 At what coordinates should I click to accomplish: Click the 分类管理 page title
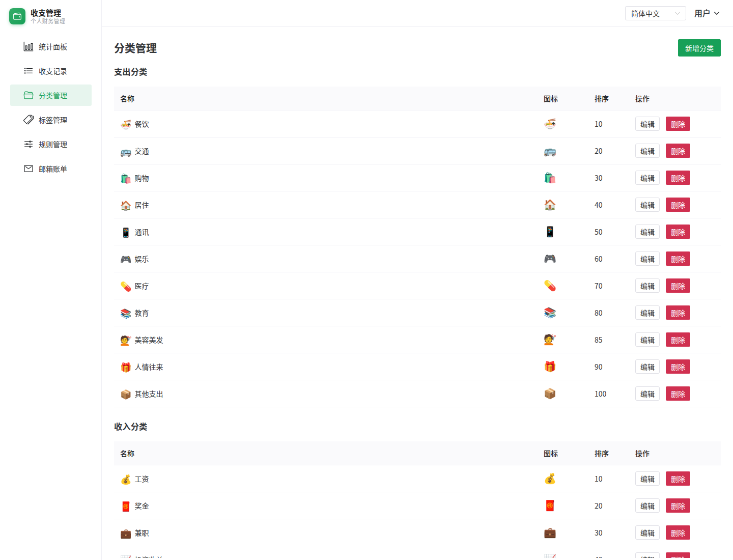[135, 48]
